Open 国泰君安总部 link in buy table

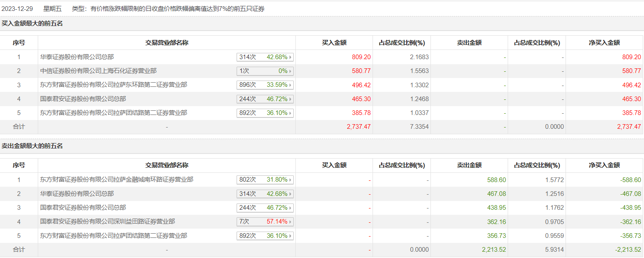[83, 99]
